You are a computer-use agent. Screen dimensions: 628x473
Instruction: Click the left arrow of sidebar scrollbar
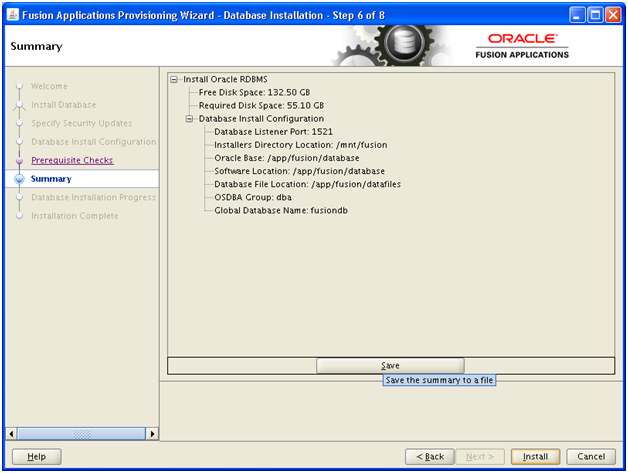(x=11, y=434)
